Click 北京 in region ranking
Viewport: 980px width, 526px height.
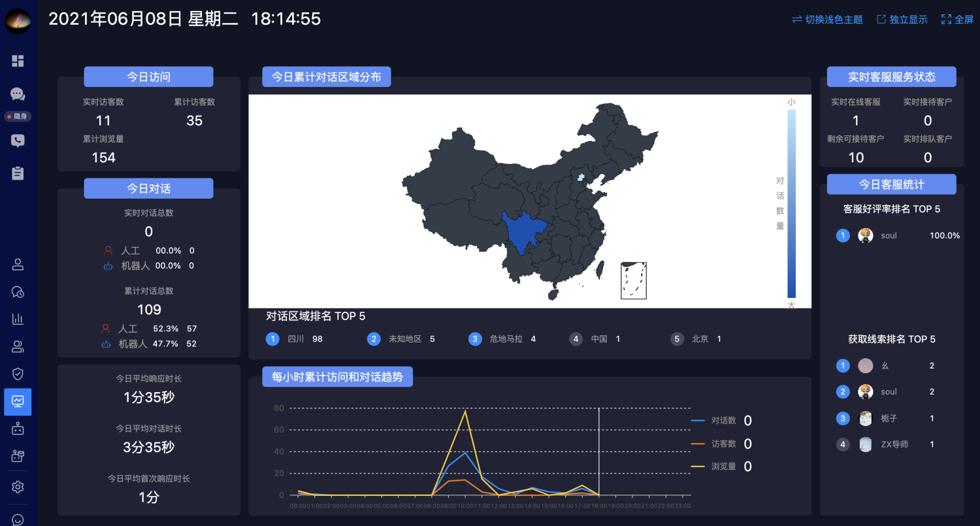[x=700, y=339]
